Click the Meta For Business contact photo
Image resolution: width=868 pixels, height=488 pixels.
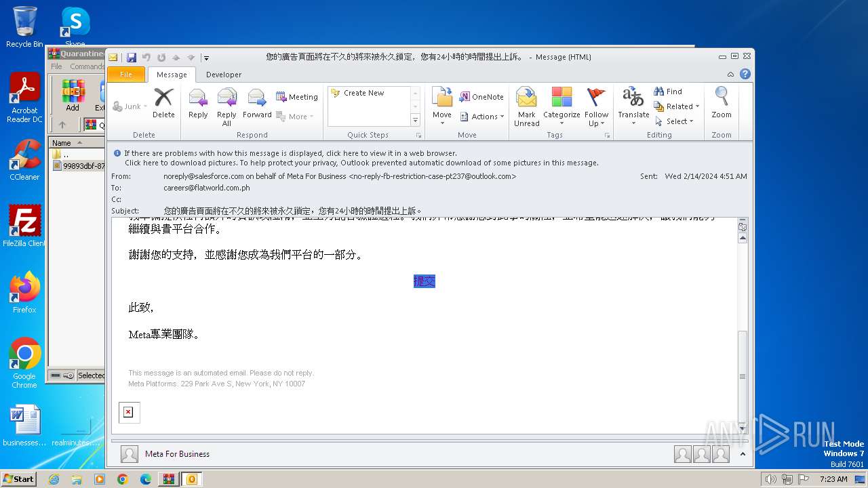129,454
